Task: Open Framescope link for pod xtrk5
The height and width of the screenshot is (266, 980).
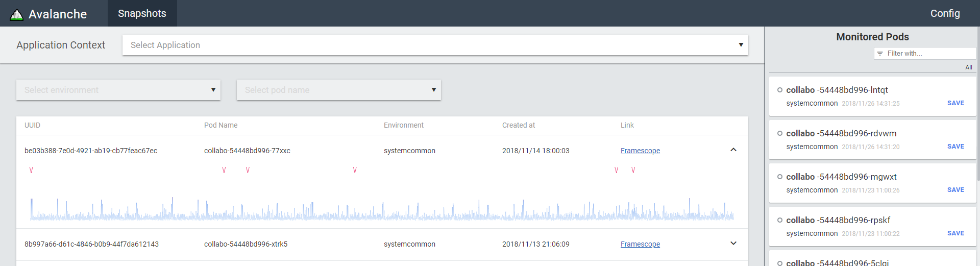Action: [640, 244]
